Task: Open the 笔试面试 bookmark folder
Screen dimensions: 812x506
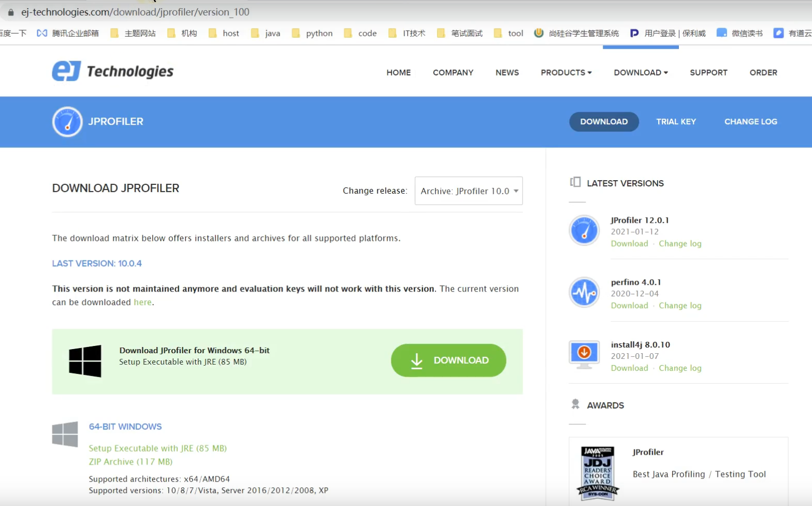Action: coord(460,33)
